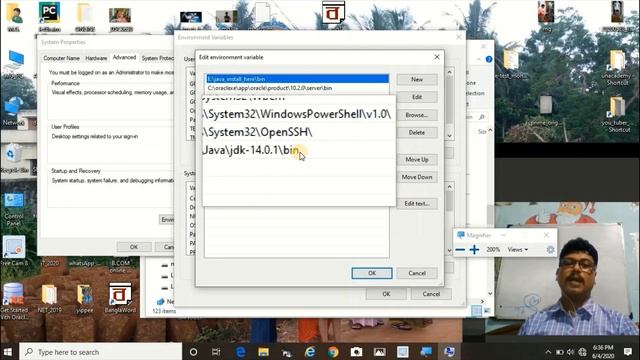Zoom in with Magnifier plus button
Viewport: 640px width, 360px height.
tap(474, 249)
